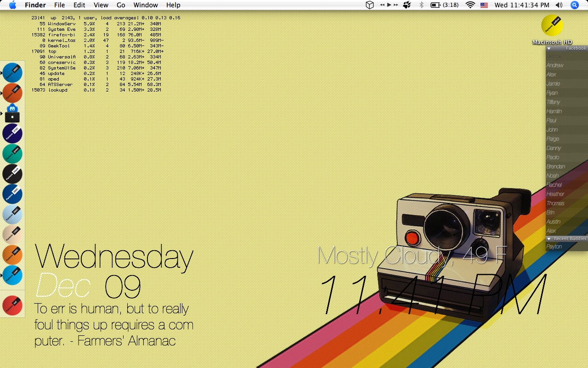Click the blue bird laptop dock icon

point(12,113)
